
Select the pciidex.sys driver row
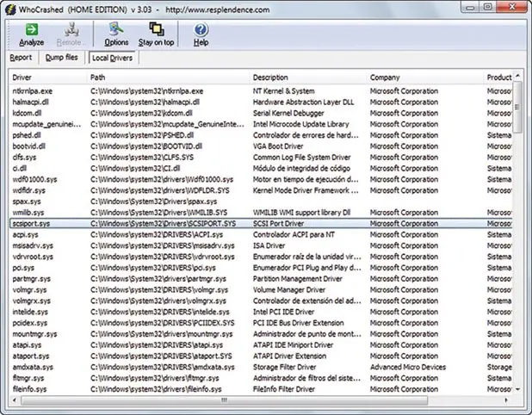[261, 323]
